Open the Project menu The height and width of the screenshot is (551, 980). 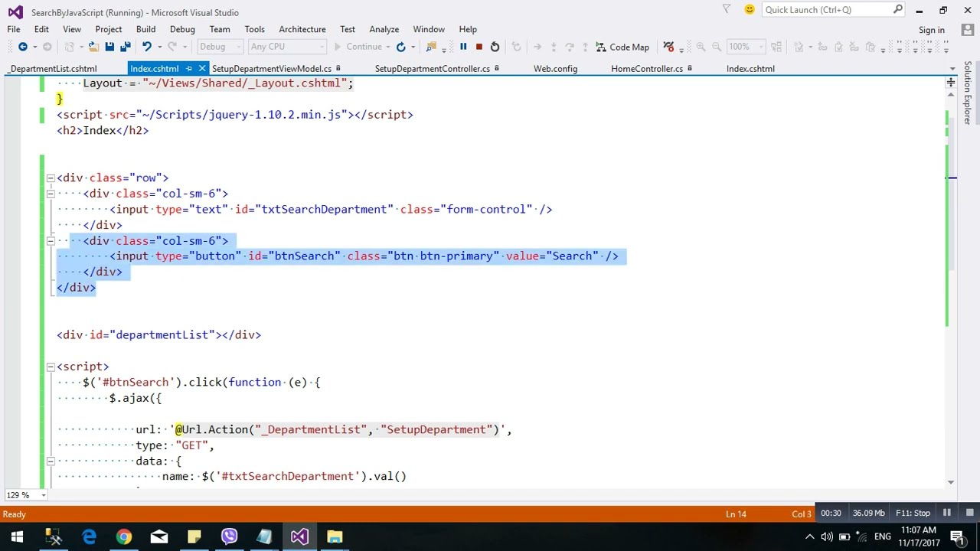click(109, 29)
